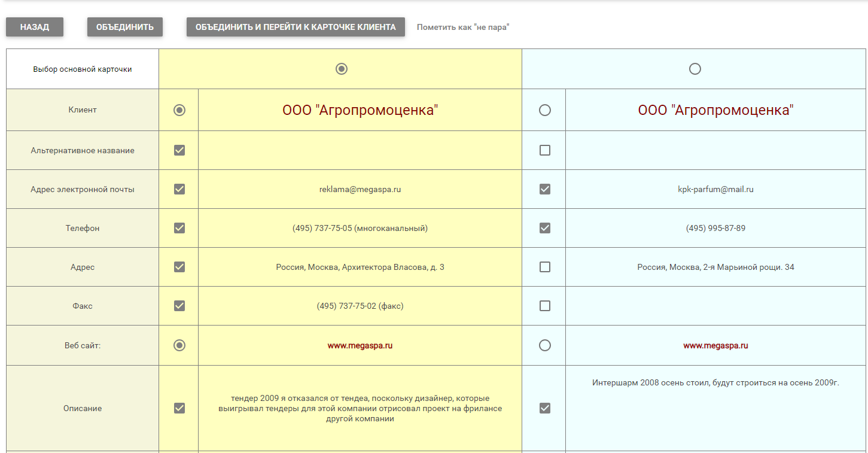Click ОБЪЕДИНИТЬ И ПЕРЕЙТИ К КАРТОЧКЕ КЛИЕНТА
Viewport: 868px width, 453px height.
pos(296,27)
